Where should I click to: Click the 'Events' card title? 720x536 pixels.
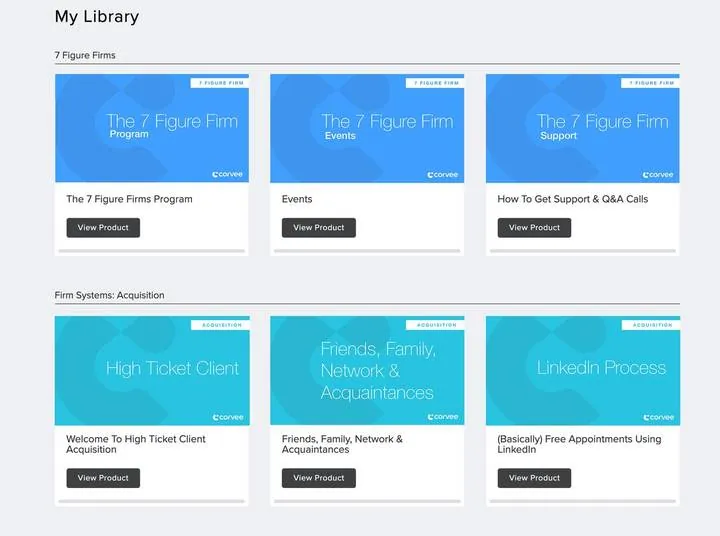pyautogui.click(x=297, y=199)
